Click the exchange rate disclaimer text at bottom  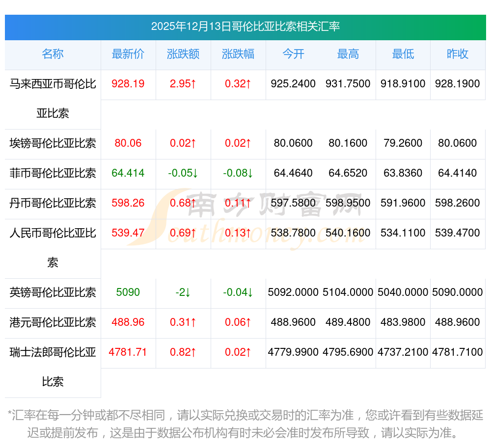tap(245, 424)
